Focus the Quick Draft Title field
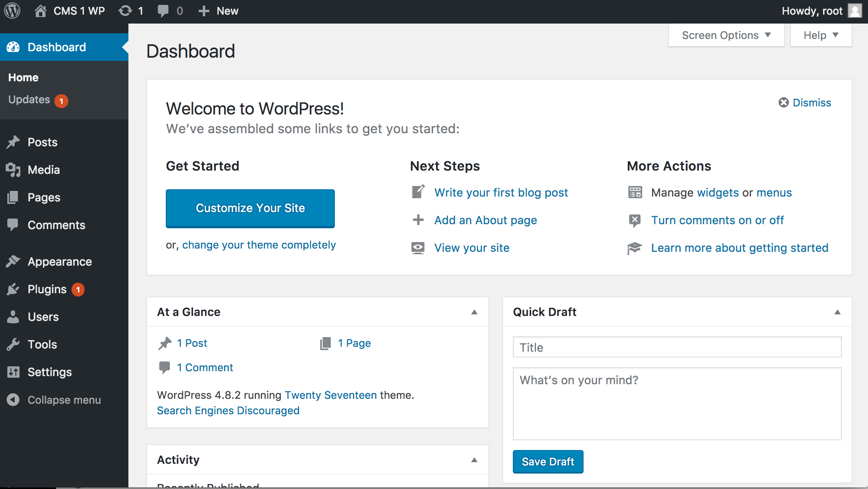Screen dimensions: 868x489 [x=677, y=347]
